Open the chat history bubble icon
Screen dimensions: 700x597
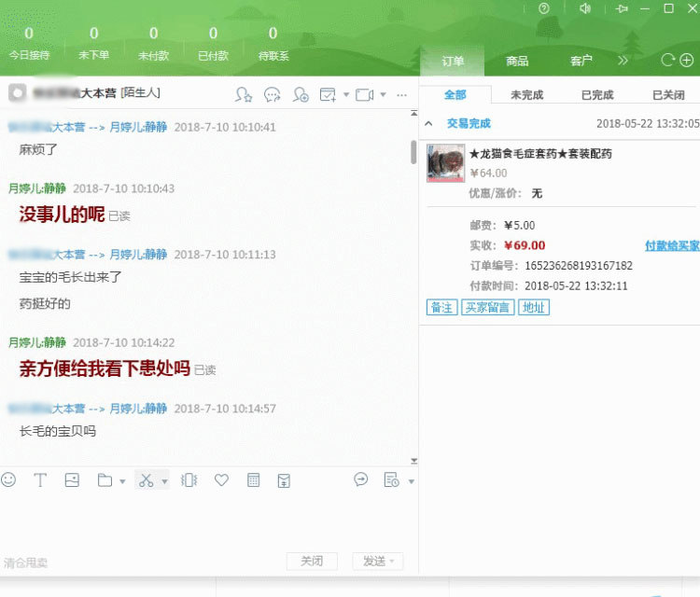click(273, 94)
